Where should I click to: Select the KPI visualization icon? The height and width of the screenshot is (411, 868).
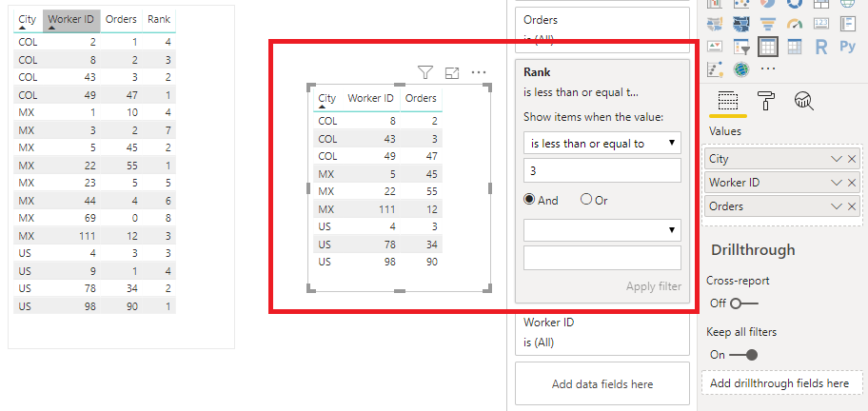[715, 47]
